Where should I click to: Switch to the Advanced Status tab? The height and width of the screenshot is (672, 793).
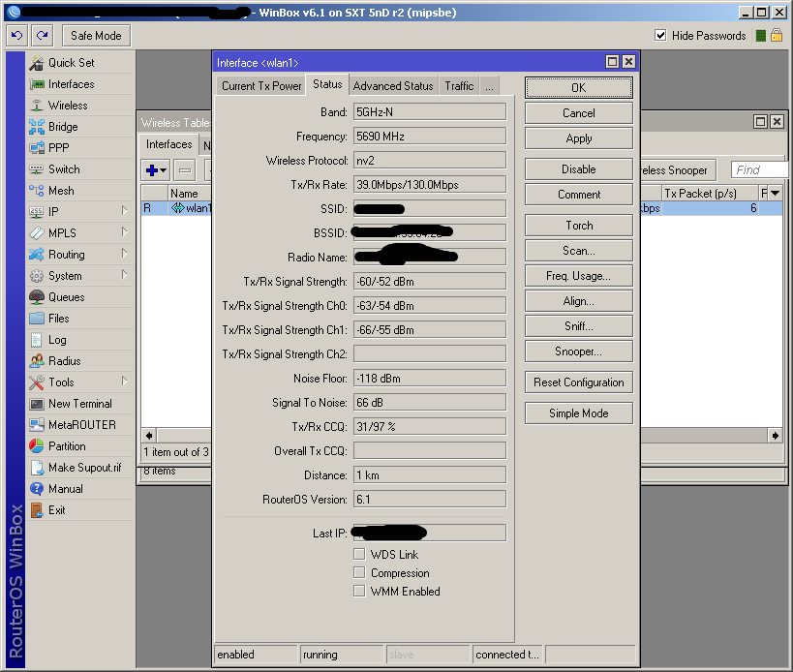pyautogui.click(x=393, y=86)
